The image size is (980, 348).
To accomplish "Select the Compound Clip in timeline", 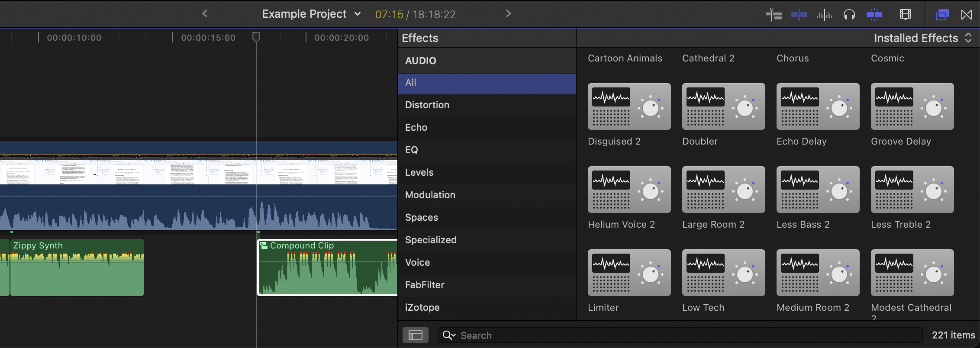I will (x=328, y=267).
